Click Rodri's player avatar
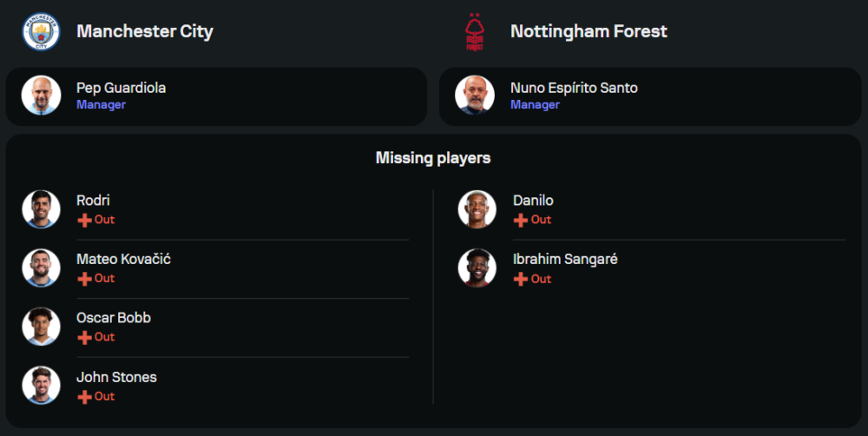Screen dimensions: 868x436 point(41,209)
